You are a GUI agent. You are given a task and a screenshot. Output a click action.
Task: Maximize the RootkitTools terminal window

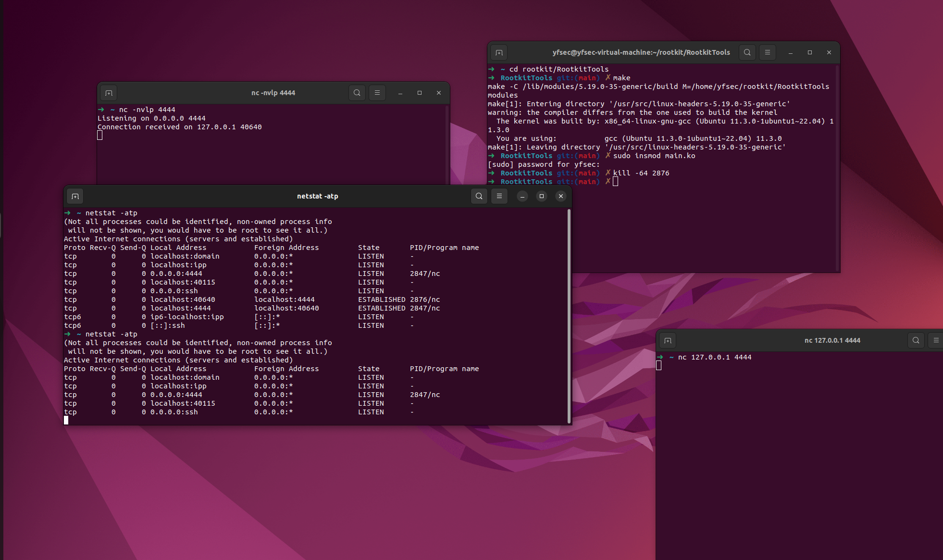810,52
